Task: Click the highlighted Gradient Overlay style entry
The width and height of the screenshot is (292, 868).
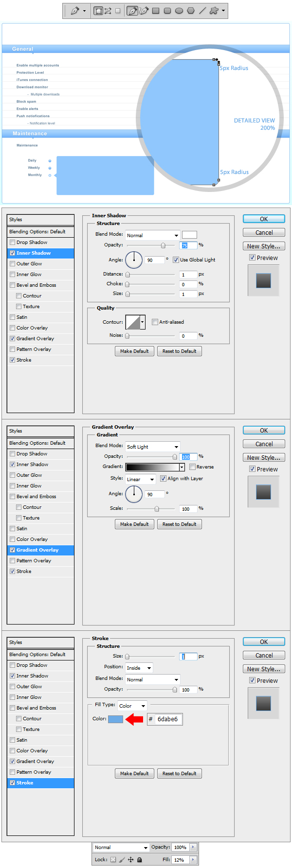Action: click(40, 550)
